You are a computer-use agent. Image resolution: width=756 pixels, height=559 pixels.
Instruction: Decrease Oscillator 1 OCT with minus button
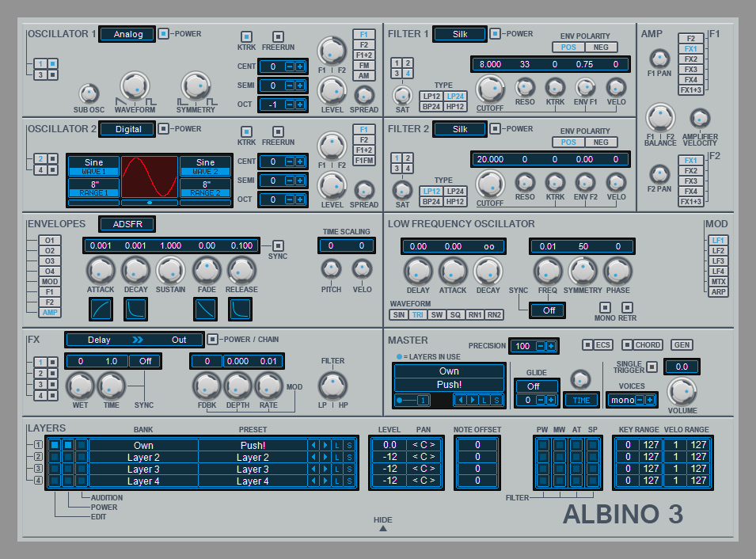pos(289,105)
